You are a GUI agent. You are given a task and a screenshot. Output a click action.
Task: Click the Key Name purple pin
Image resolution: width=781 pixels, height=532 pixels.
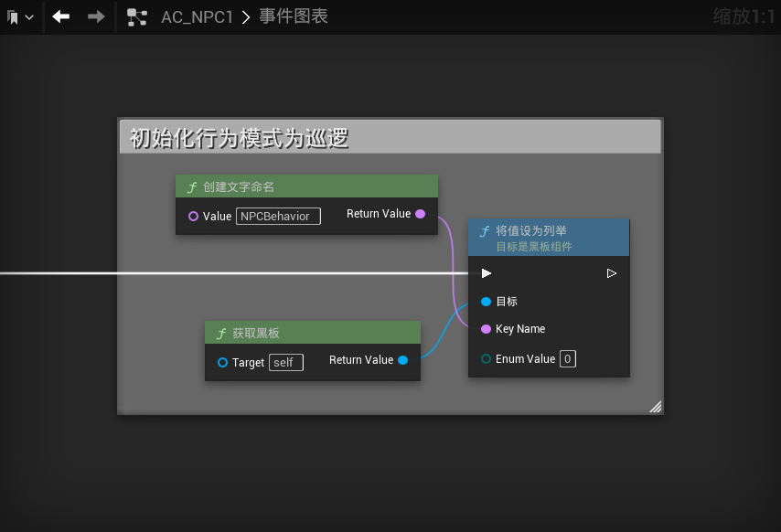coord(487,329)
